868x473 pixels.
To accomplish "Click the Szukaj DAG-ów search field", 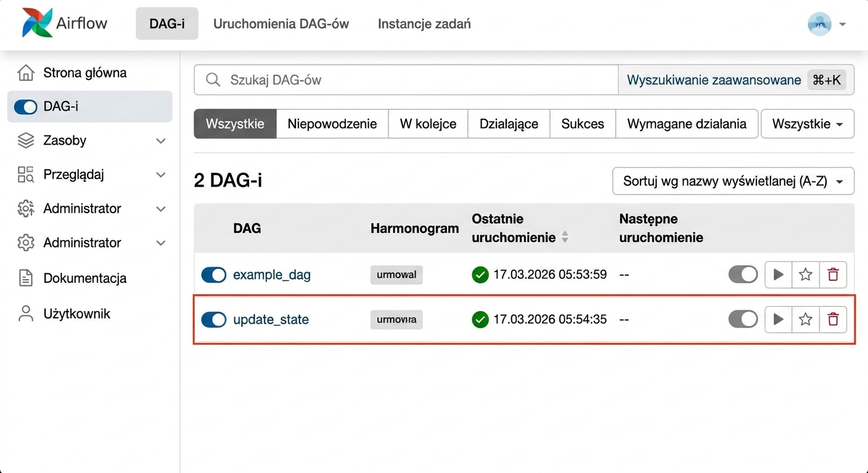I will coord(406,80).
